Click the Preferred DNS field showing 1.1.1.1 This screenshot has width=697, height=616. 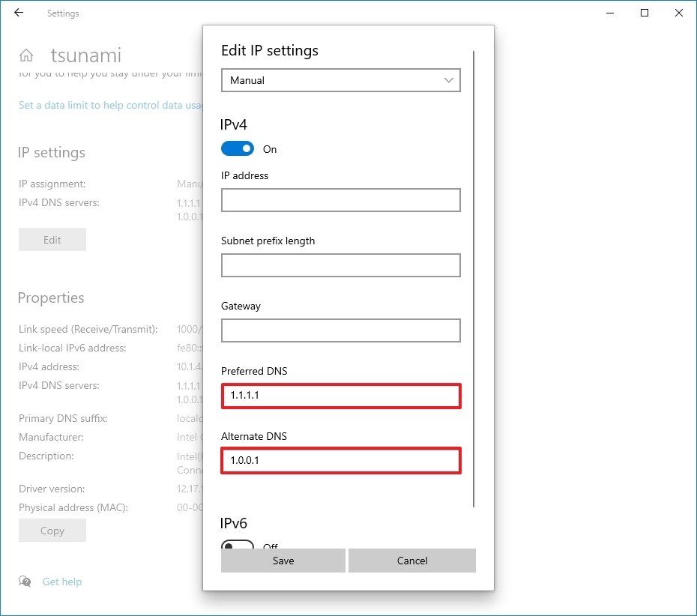tap(340, 396)
